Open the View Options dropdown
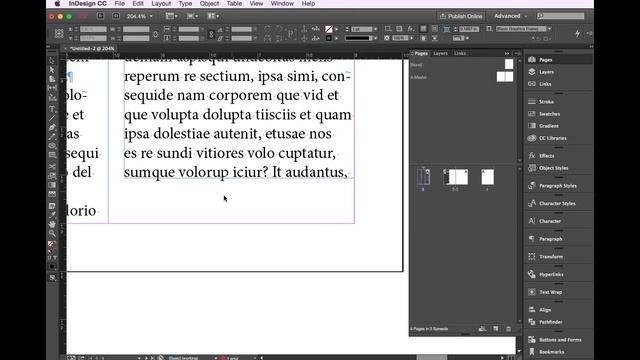 171,16
